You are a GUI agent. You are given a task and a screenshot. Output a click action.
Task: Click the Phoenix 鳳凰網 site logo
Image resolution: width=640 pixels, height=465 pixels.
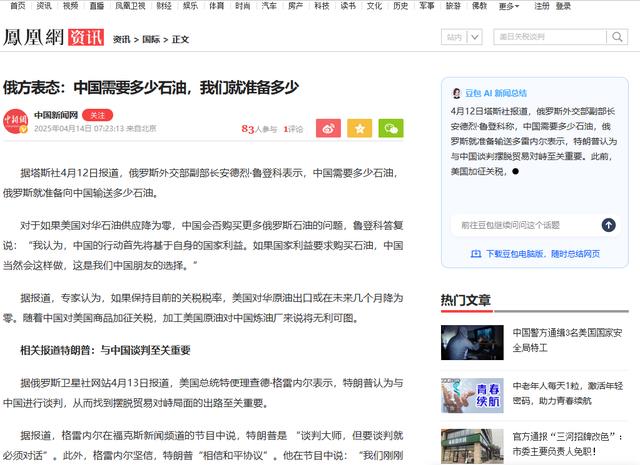pyautogui.click(x=33, y=37)
